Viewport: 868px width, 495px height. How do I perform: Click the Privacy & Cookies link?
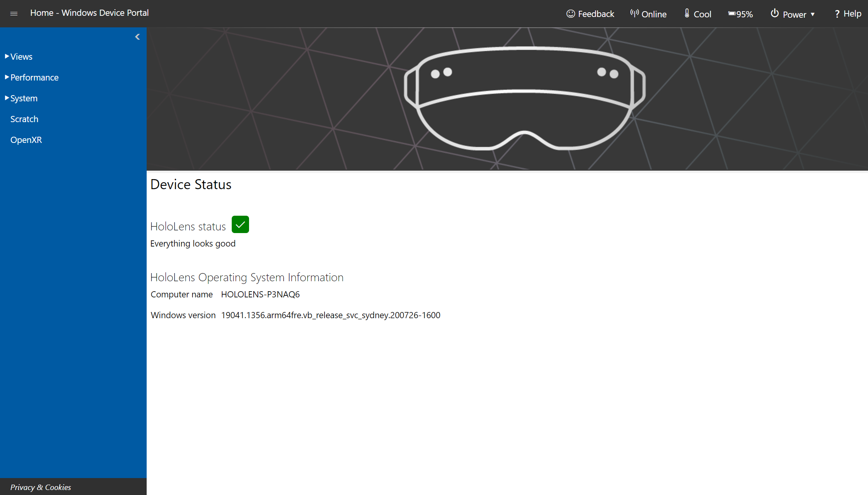40,487
